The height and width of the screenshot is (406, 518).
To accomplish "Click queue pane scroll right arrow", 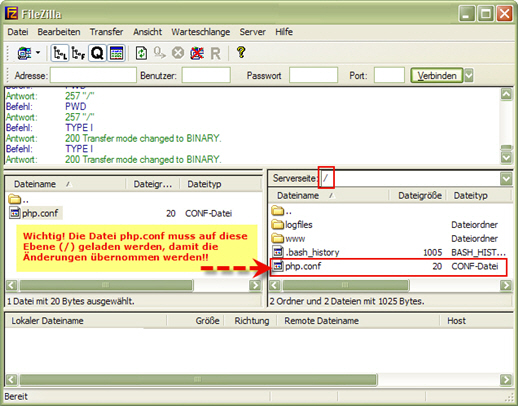I will pos(506,380).
